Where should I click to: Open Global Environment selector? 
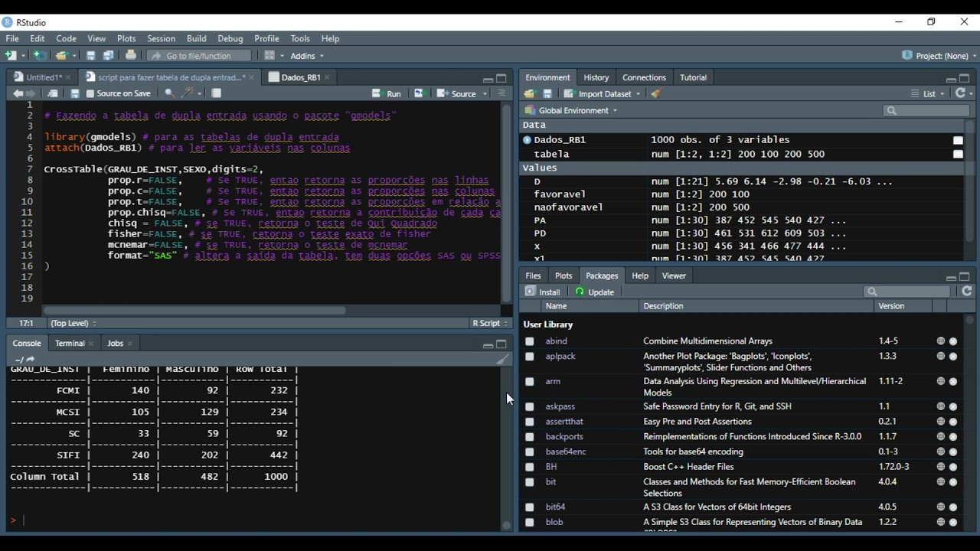[571, 110]
